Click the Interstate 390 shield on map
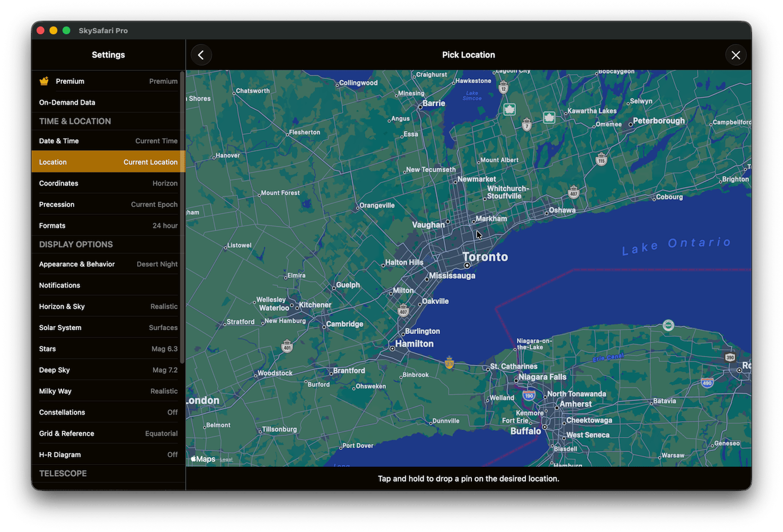 pyautogui.click(x=730, y=357)
